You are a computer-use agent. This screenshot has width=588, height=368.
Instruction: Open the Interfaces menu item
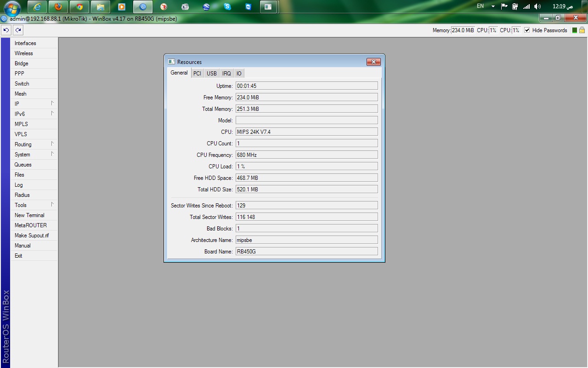coord(34,43)
